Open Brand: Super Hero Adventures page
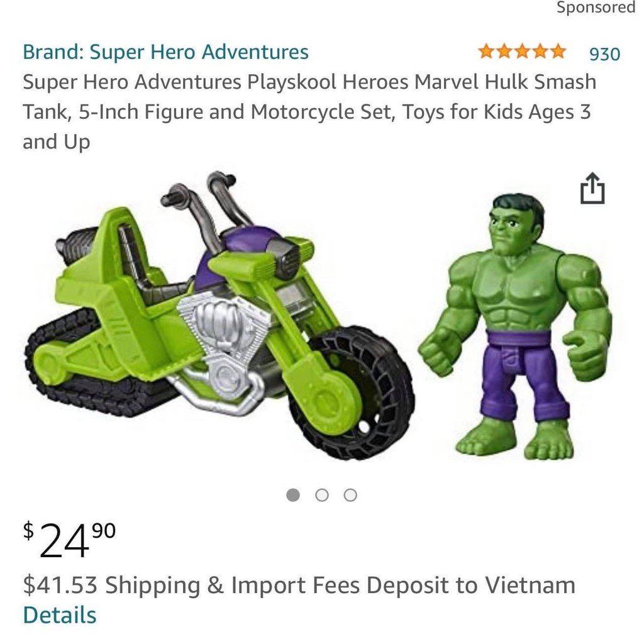644x644 pixels. pos(165,52)
